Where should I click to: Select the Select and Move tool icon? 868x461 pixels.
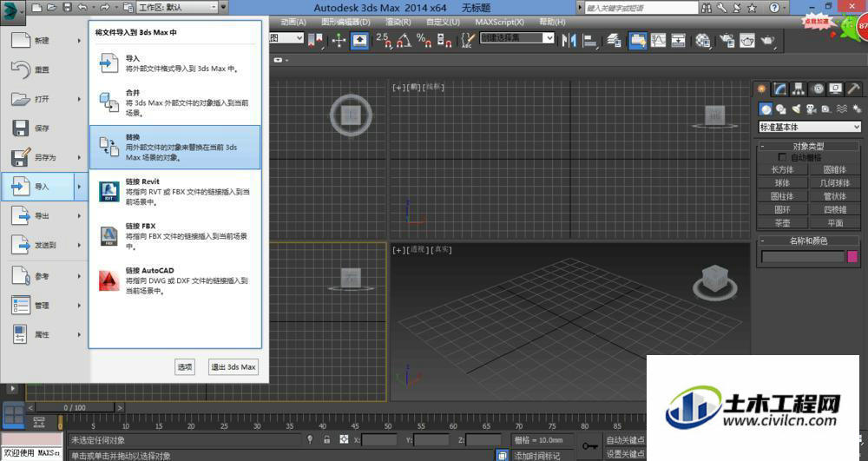pyautogui.click(x=339, y=41)
